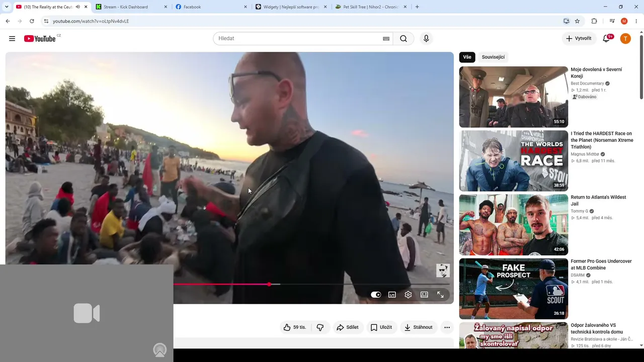Click the round icon at overlay's bottom corner

(x=160, y=349)
